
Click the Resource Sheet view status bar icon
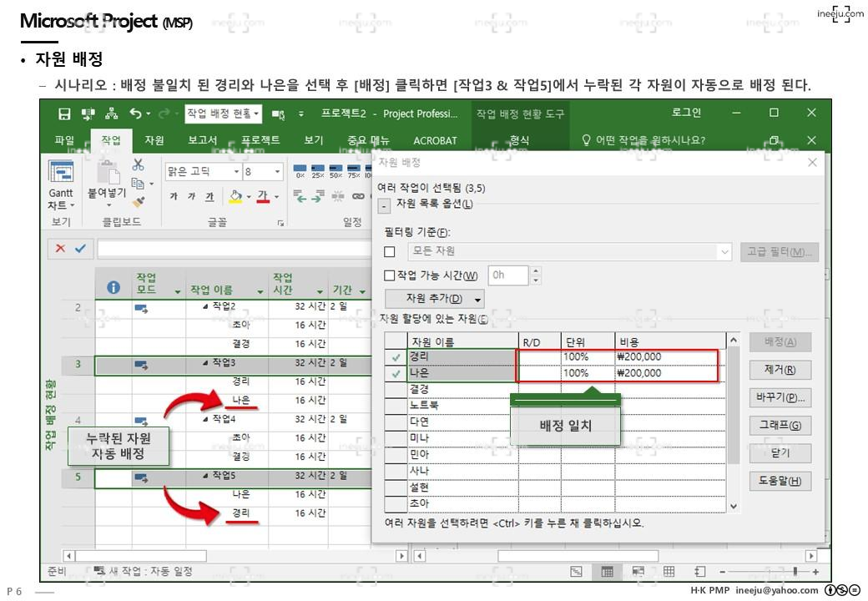coord(669,572)
